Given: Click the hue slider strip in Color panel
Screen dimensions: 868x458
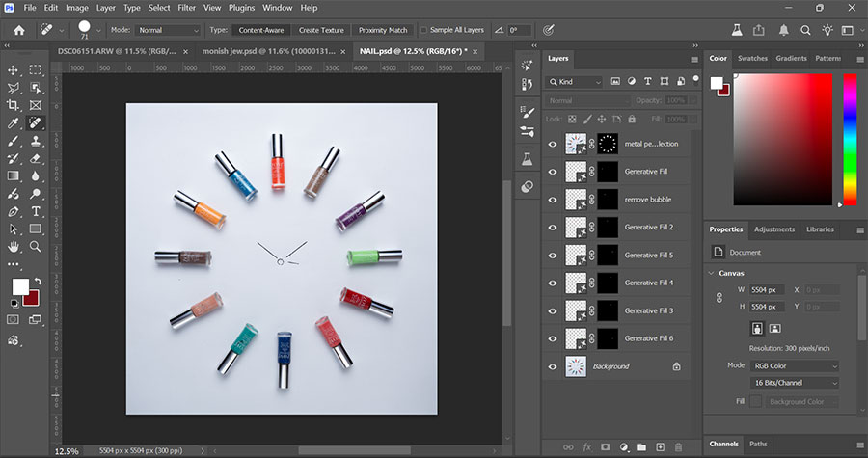Looking at the screenshot, I should click(850, 140).
